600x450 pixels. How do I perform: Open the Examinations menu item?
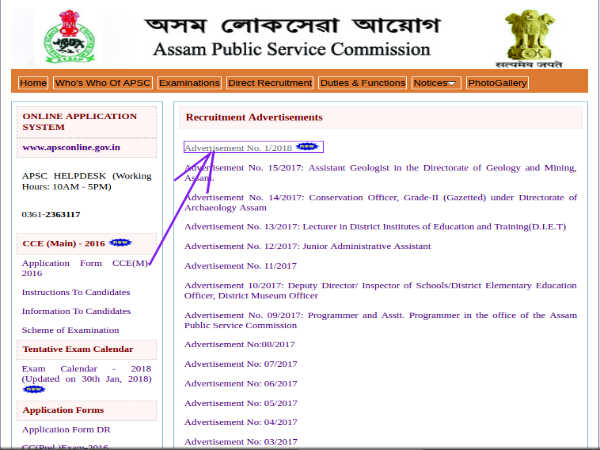coord(189,83)
